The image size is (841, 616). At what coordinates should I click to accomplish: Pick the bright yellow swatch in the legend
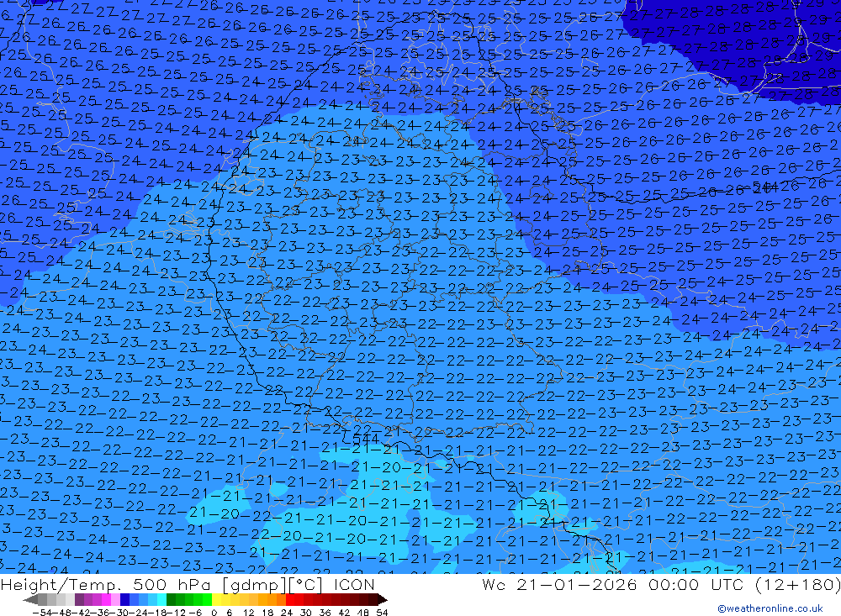[217, 600]
